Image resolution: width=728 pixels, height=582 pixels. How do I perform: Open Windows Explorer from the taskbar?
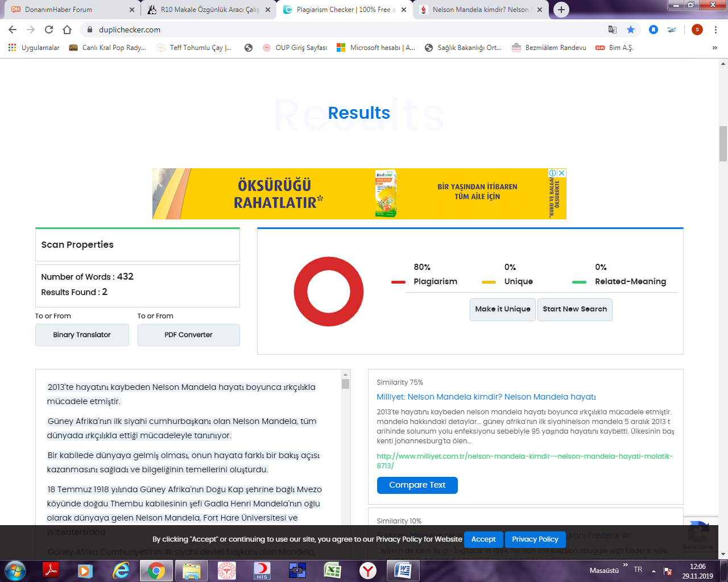[x=192, y=570]
